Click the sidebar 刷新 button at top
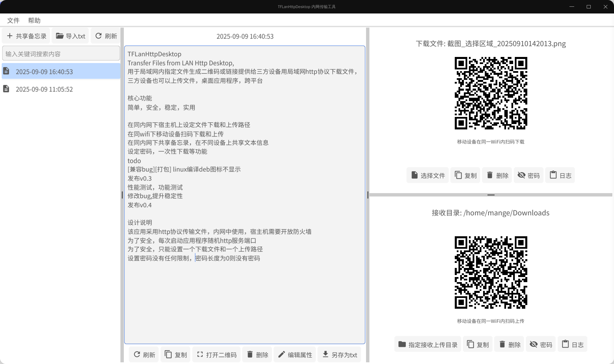This screenshot has width=614, height=364. pyautogui.click(x=106, y=36)
